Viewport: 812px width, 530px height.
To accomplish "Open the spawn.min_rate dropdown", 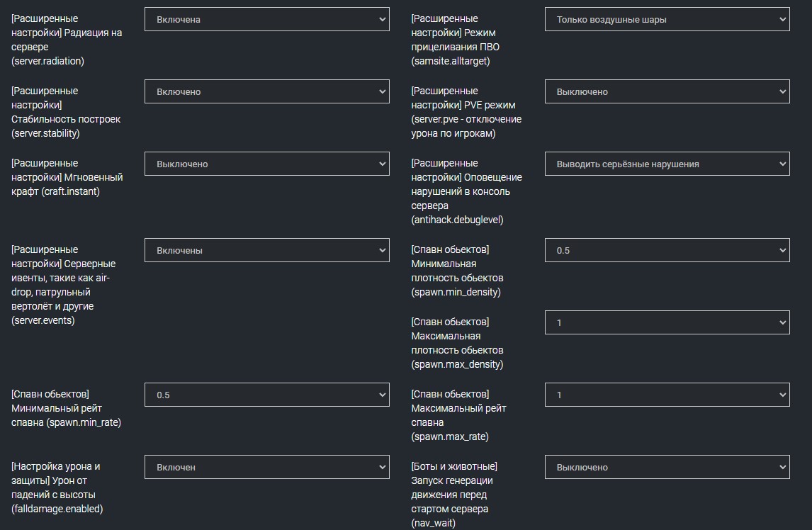I will click(267, 394).
